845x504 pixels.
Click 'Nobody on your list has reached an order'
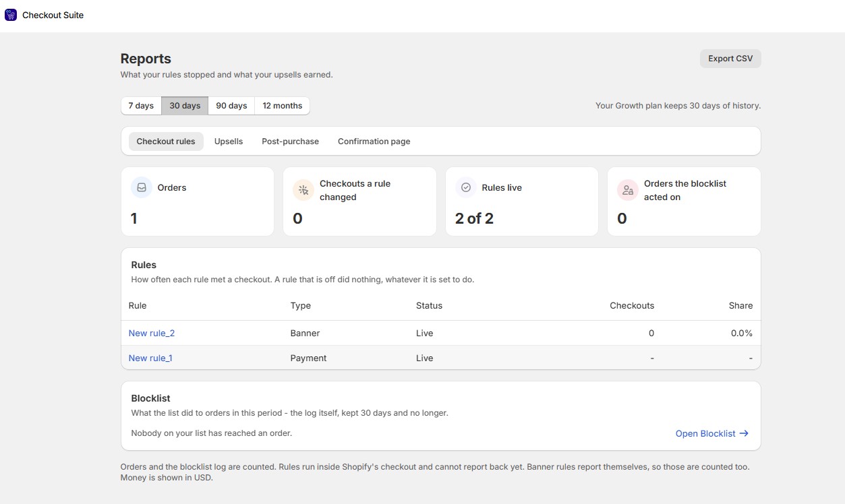pyautogui.click(x=212, y=433)
